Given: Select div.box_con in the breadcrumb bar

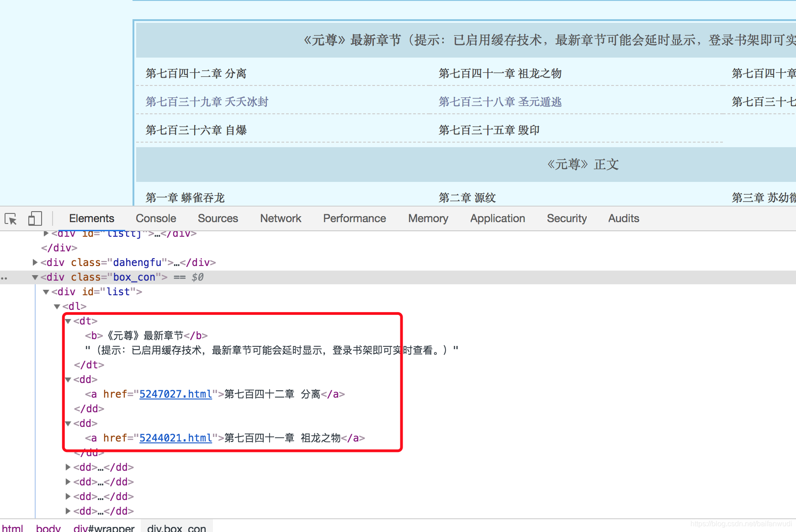Looking at the screenshot, I should 176,528.
